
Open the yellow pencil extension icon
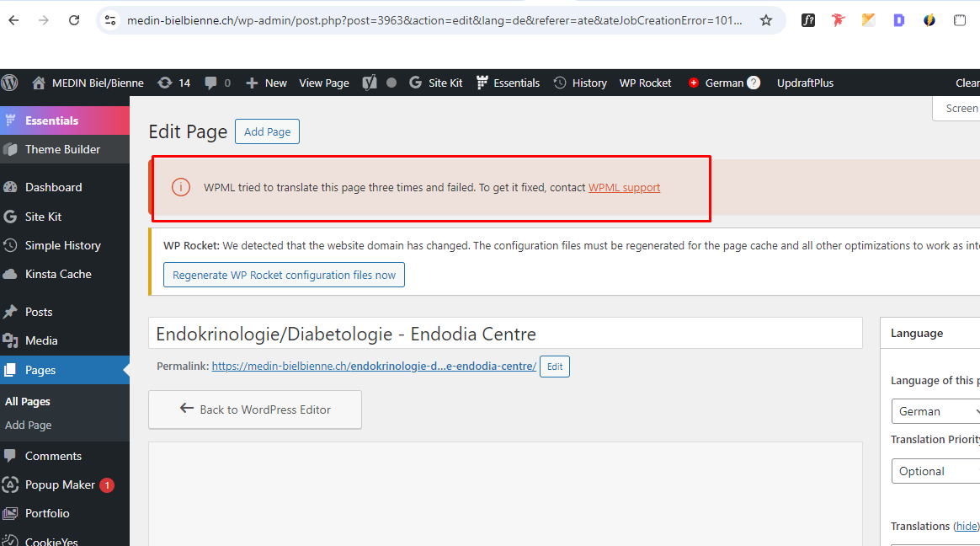click(868, 20)
